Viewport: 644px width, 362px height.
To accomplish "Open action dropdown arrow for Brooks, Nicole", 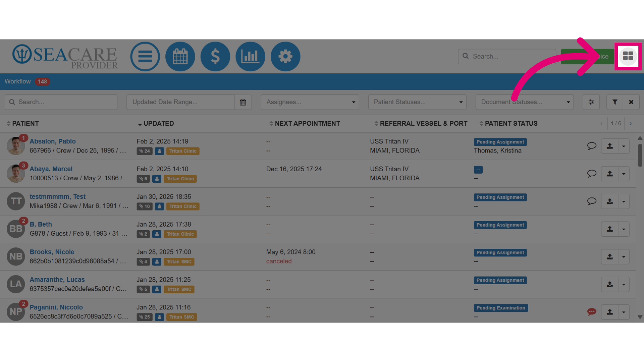I will [x=624, y=257].
